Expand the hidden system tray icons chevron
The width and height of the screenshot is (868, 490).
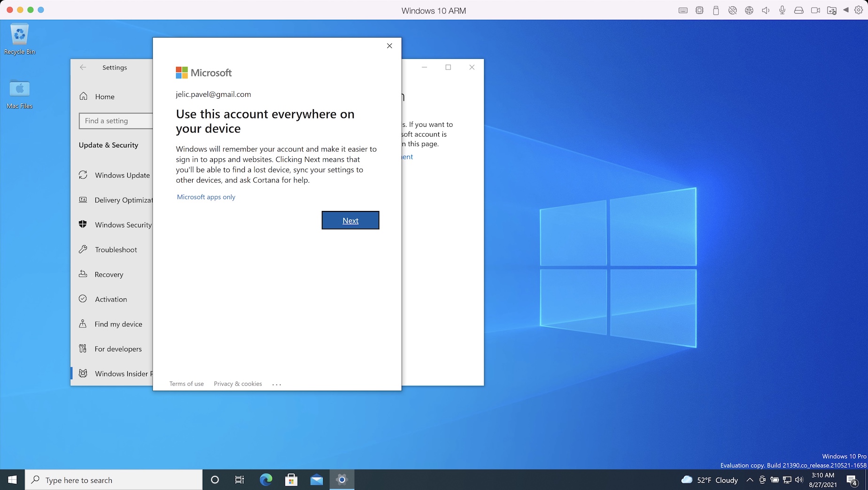(x=750, y=480)
